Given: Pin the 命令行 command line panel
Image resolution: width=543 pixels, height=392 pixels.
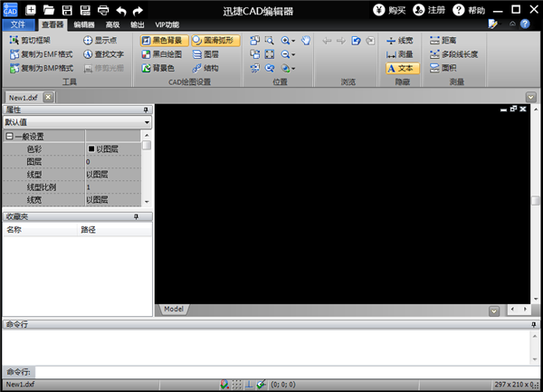Looking at the screenshot, I should tap(534, 324).
